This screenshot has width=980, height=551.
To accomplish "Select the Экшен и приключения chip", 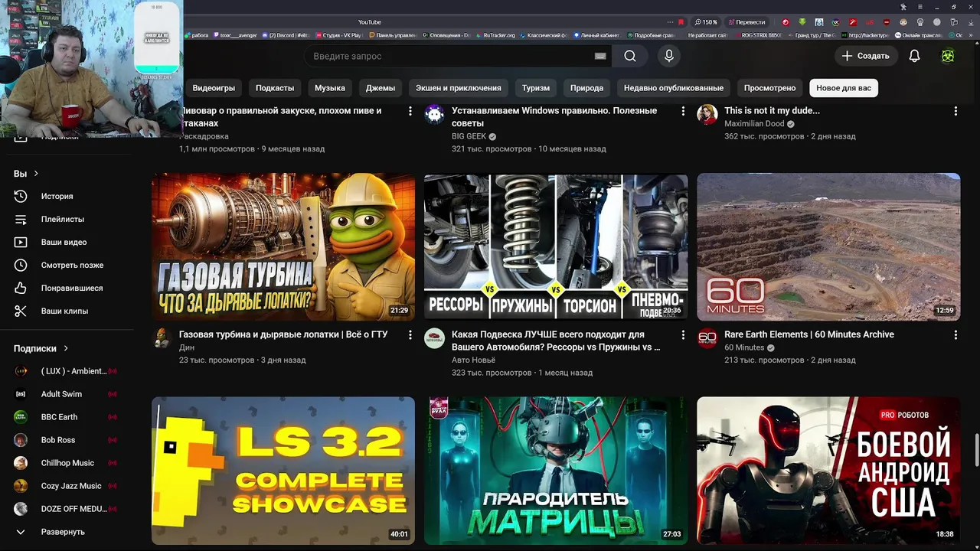I will [x=459, y=88].
